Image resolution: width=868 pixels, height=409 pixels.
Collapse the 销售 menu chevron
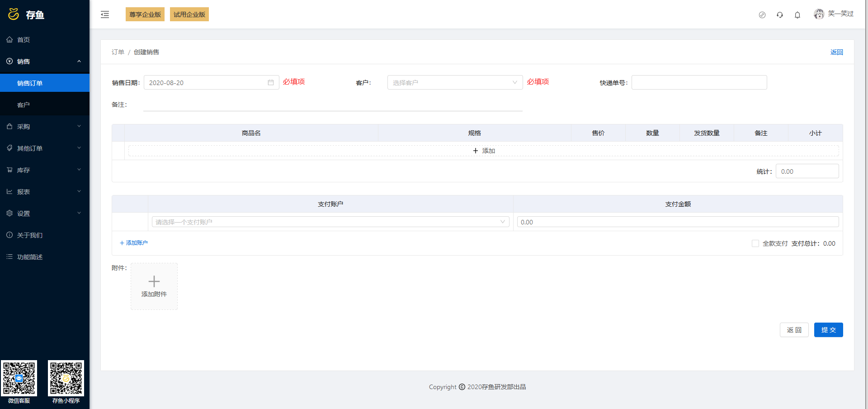pos(79,62)
